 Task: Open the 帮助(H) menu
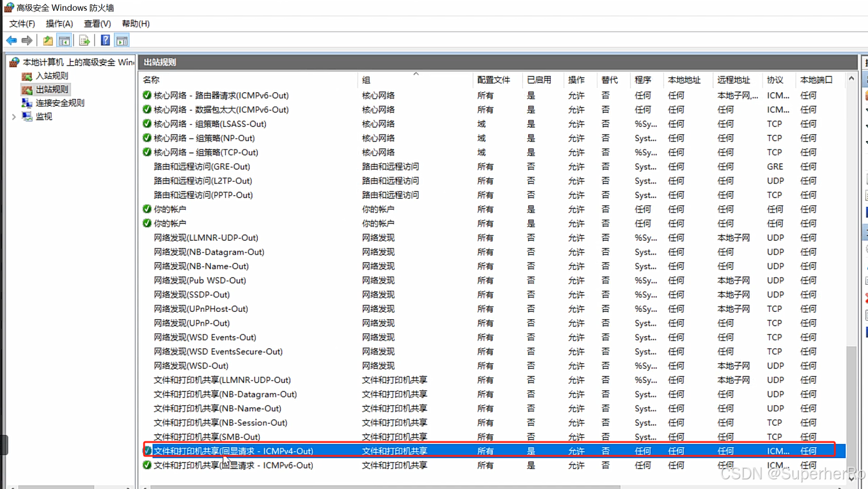point(136,23)
